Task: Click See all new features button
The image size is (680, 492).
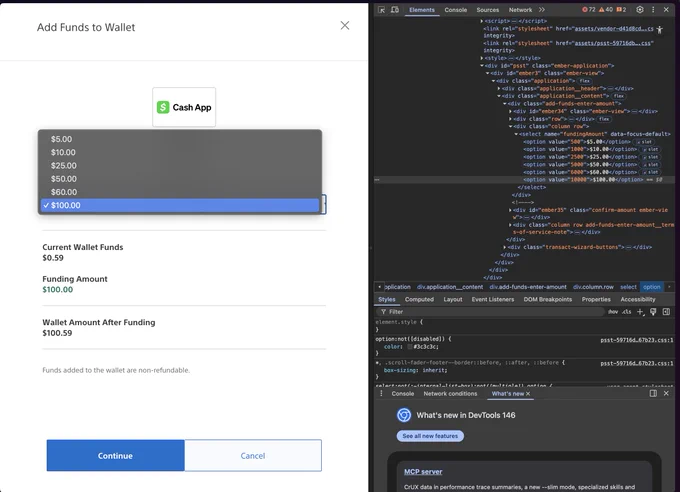Action: [x=430, y=436]
